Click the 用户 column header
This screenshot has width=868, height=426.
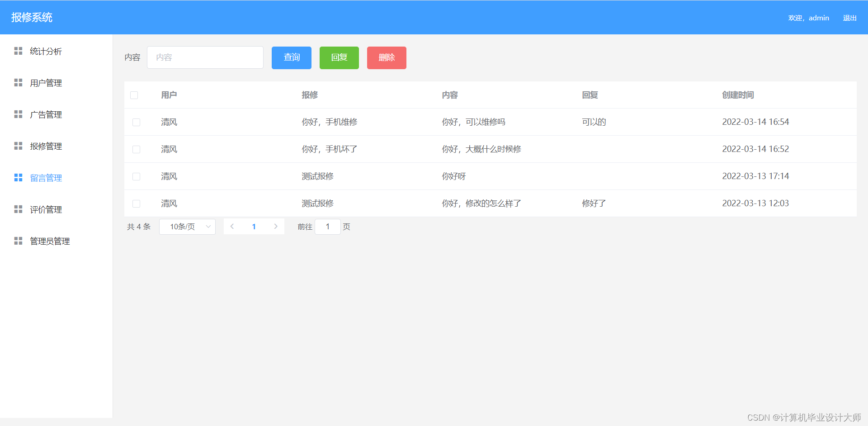click(169, 95)
